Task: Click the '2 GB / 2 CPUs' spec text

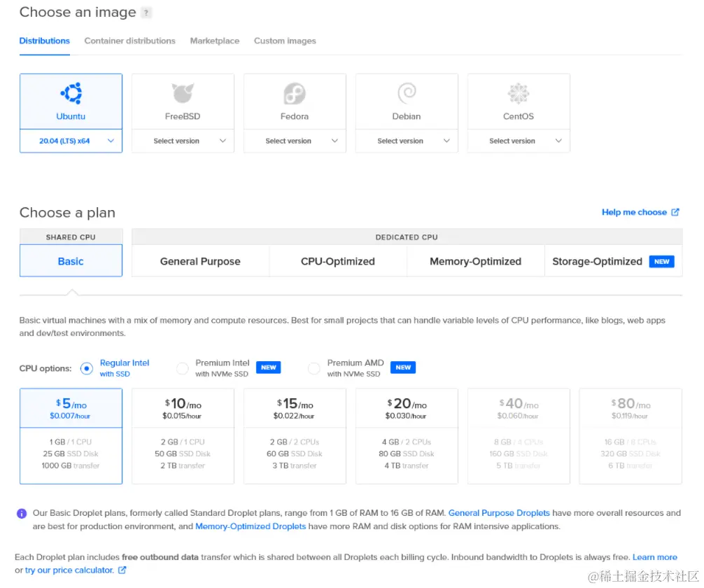Action: point(295,442)
